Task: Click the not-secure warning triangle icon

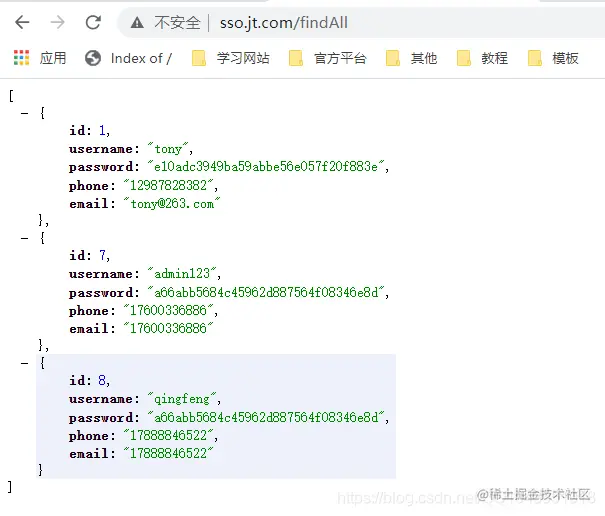Action: coord(137,23)
